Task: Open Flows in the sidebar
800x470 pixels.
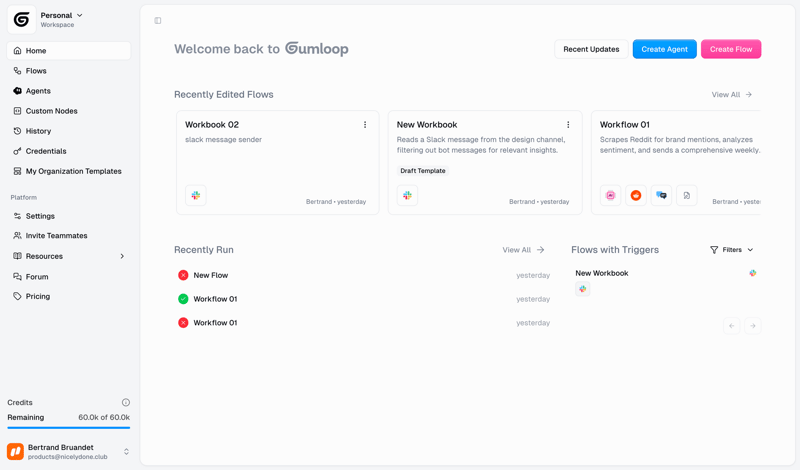Action: point(69,70)
